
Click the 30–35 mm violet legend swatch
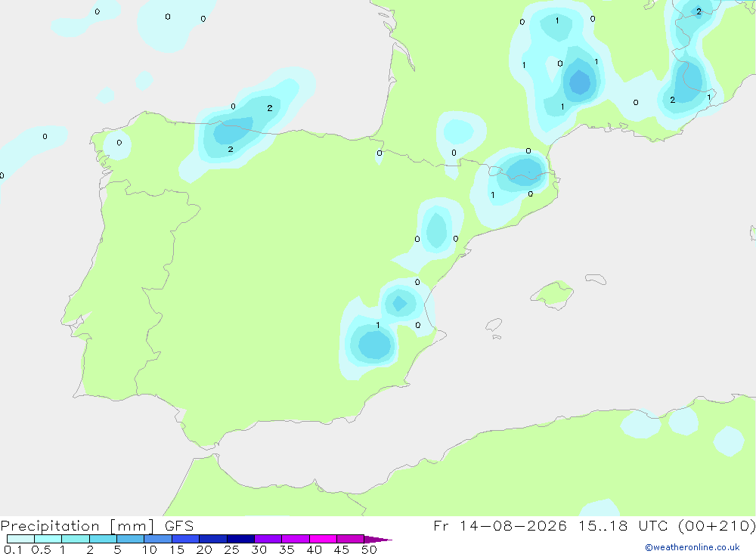pos(268,539)
